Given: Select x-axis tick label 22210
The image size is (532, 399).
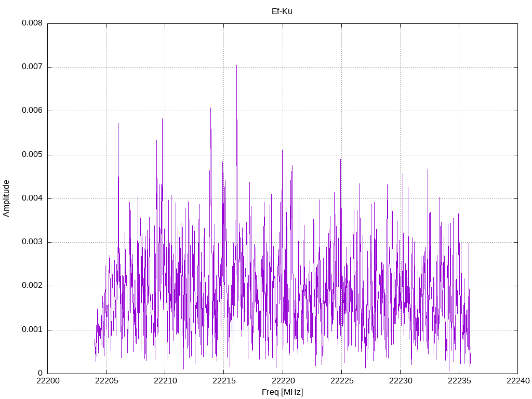Looking at the screenshot, I should pos(165,381).
